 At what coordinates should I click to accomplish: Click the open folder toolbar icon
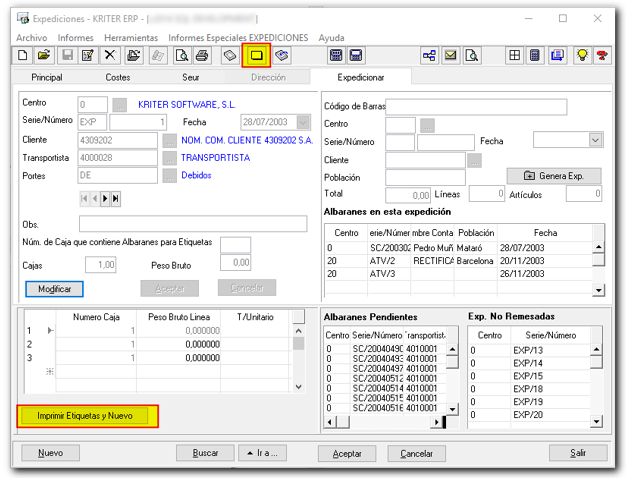pos(44,56)
